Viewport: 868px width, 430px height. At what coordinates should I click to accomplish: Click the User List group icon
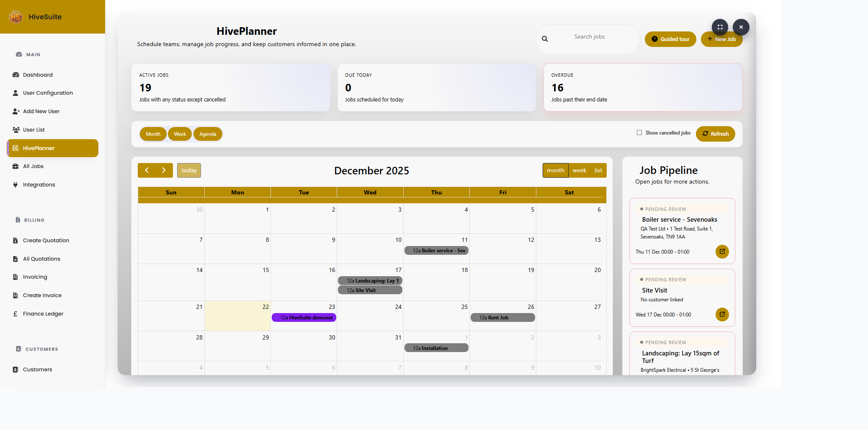[16, 130]
